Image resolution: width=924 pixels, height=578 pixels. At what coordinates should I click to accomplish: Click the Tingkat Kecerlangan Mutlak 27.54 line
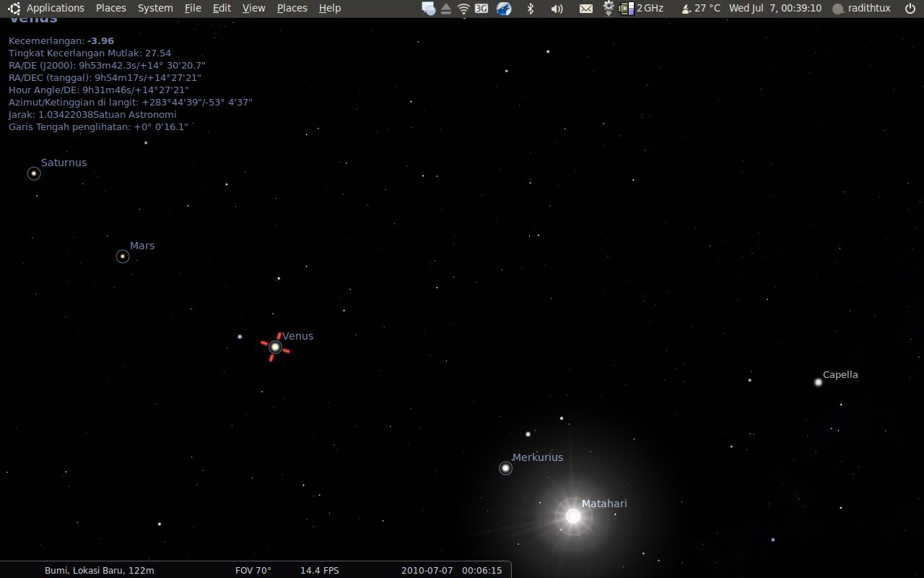tap(90, 53)
